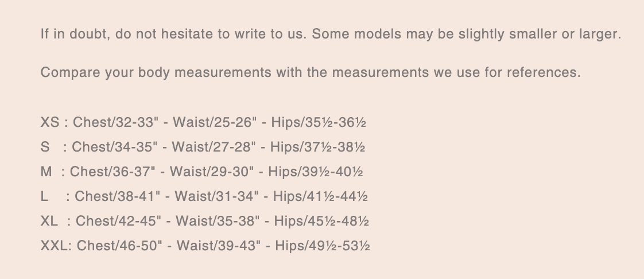644x279 pixels.
Task: Click the XXL size measurements line
Action: (x=205, y=246)
